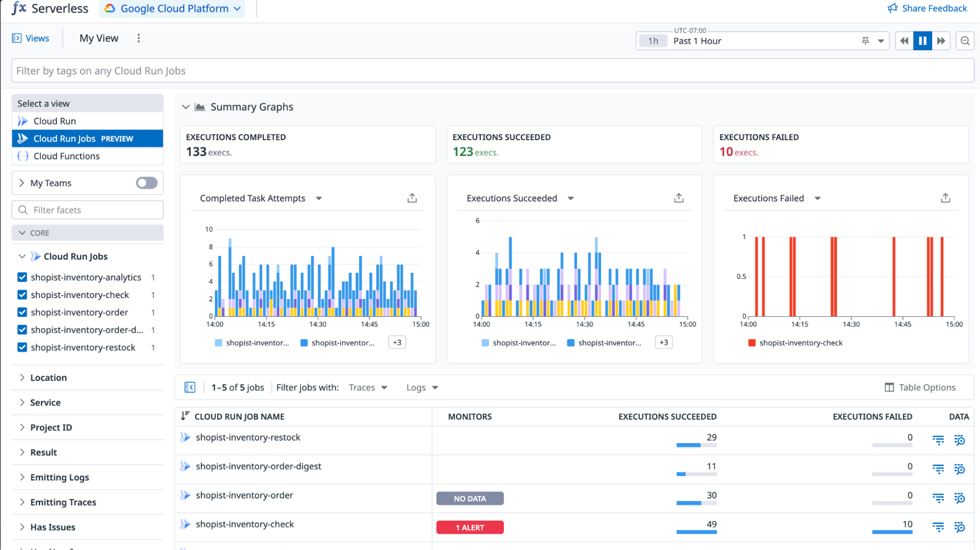Open the My View saved view
This screenshot has height=550, width=980.
[x=99, y=38]
